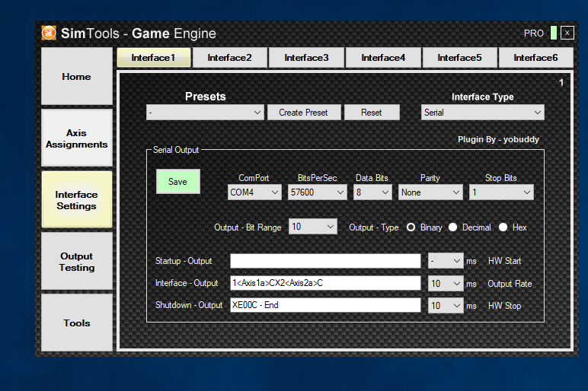
Task: Click the 'Presets' heading
Action: (206, 97)
